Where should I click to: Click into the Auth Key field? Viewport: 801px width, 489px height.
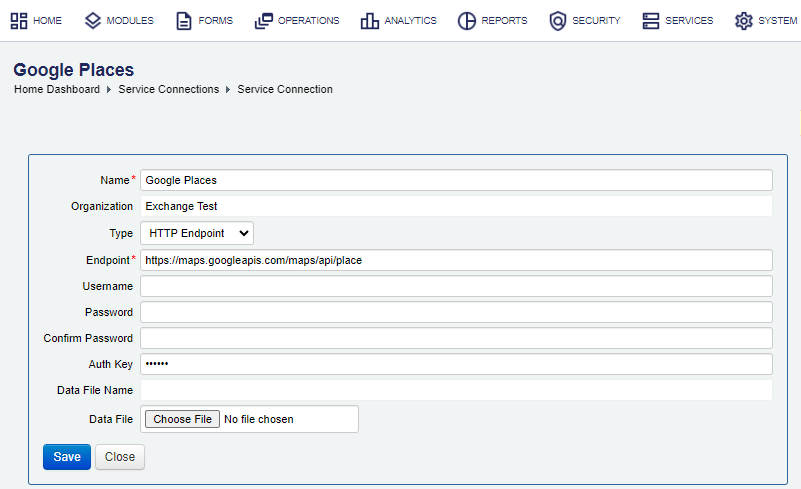click(x=456, y=364)
